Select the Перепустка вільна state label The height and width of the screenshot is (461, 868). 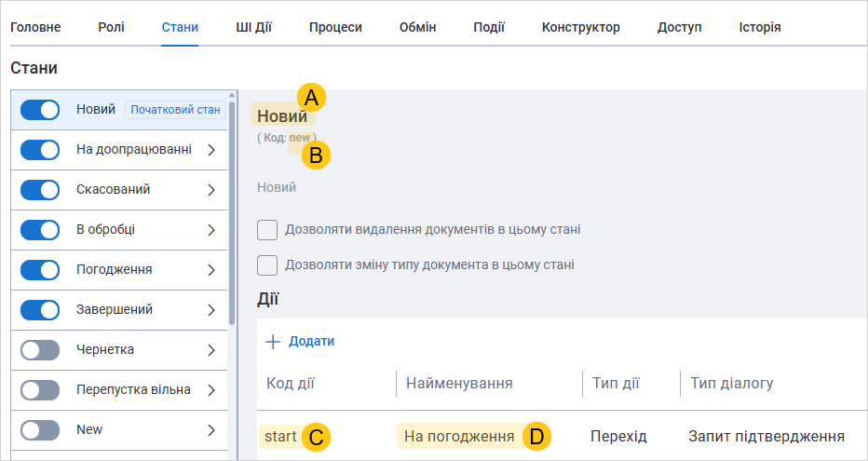tap(133, 390)
